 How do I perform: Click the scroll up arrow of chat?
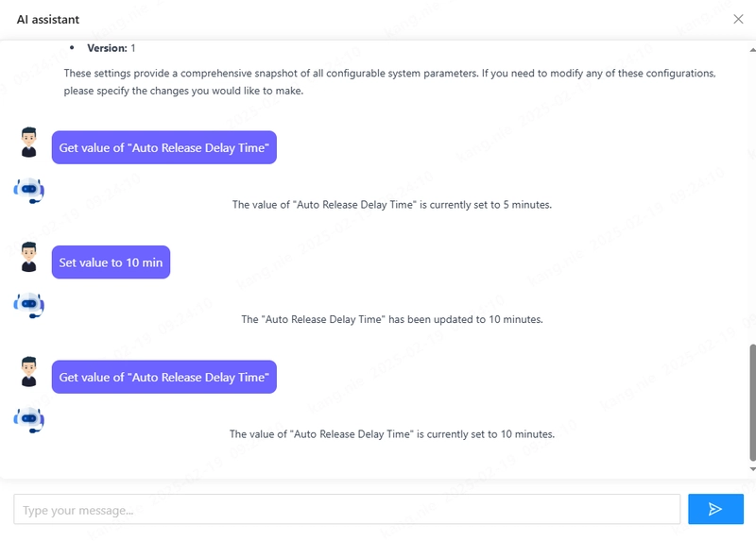pos(752,50)
